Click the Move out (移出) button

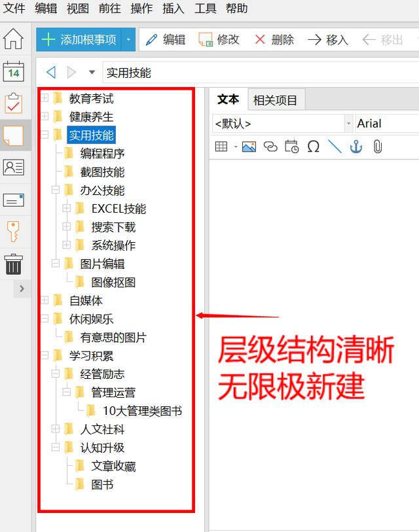(382, 40)
